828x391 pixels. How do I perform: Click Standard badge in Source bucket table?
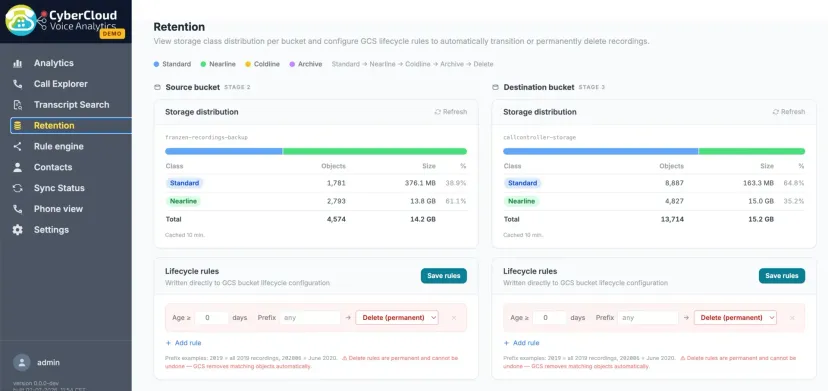(x=184, y=183)
